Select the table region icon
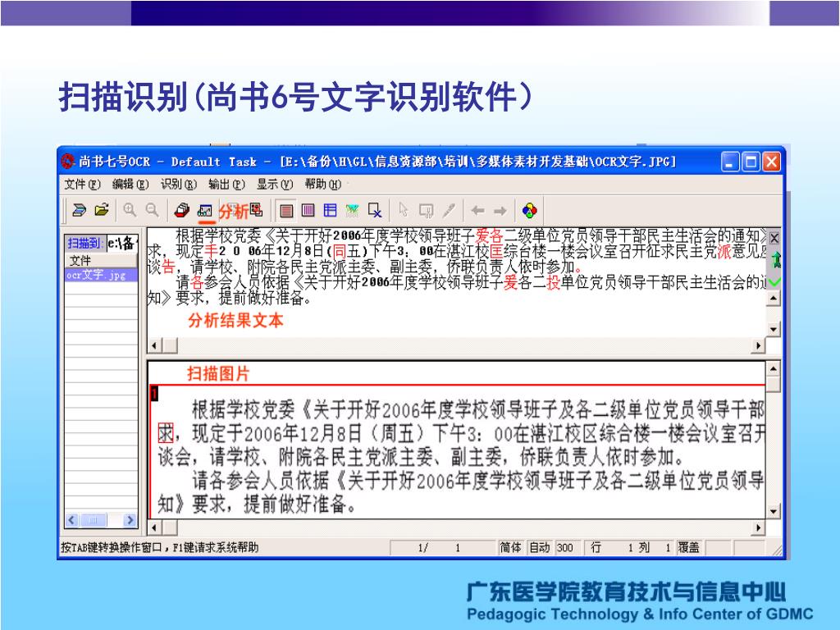Viewport: 840px width, 630px height. 330,211
